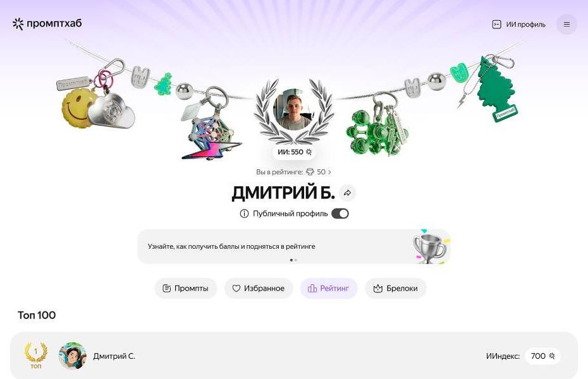Image resolution: width=588 pixels, height=379 pixels.
Task: Click the промптхаб logo
Action: [47, 23]
